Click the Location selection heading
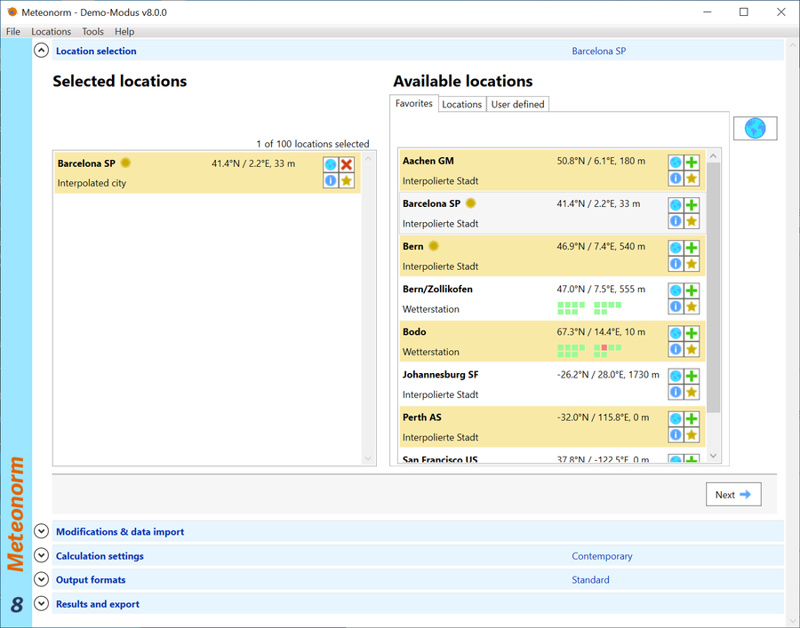800x628 pixels. [96, 51]
